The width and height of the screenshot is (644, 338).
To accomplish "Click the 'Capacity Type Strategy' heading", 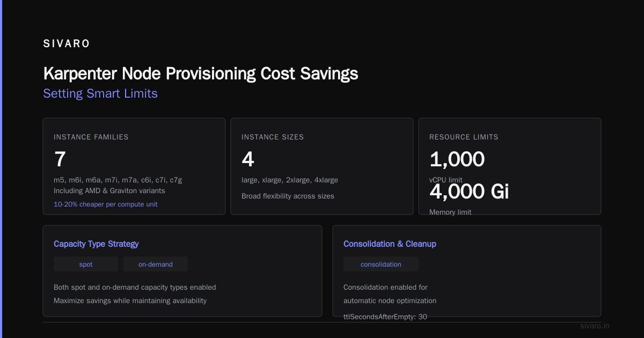I will (96, 244).
